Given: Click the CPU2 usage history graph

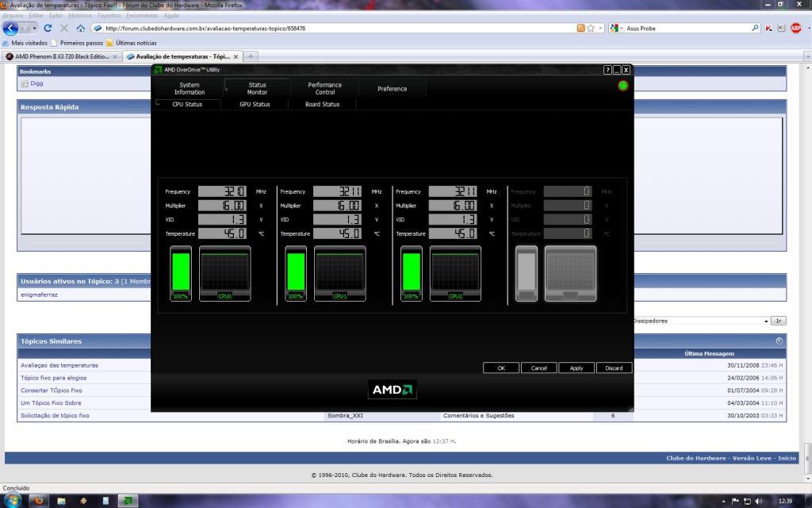Looking at the screenshot, I should click(455, 273).
